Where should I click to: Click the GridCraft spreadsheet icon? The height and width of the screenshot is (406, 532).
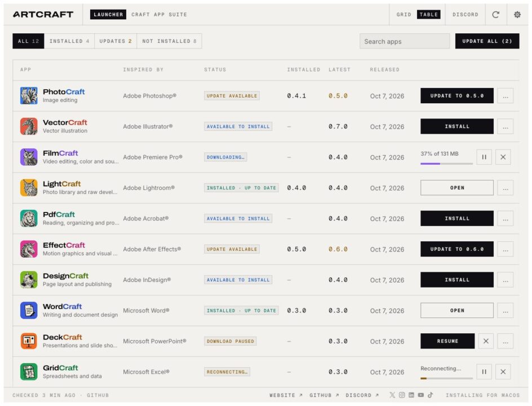pyautogui.click(x=29, y=372)
